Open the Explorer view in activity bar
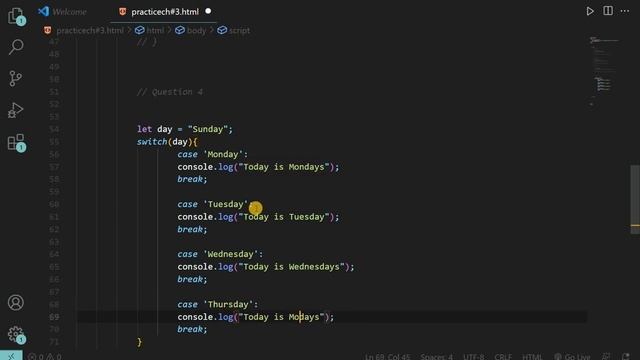This screenshot has height=360, width=640. [16, 16]
